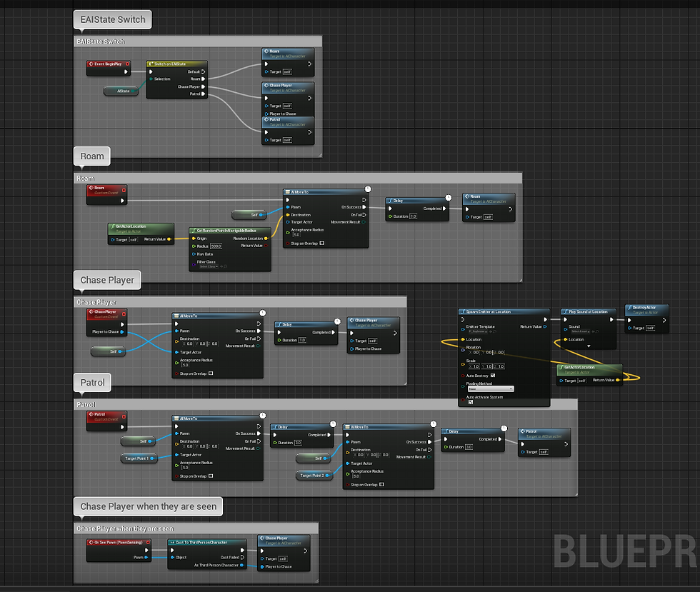Click the latent clock icon on Roam's Delay

pos(449,197)
